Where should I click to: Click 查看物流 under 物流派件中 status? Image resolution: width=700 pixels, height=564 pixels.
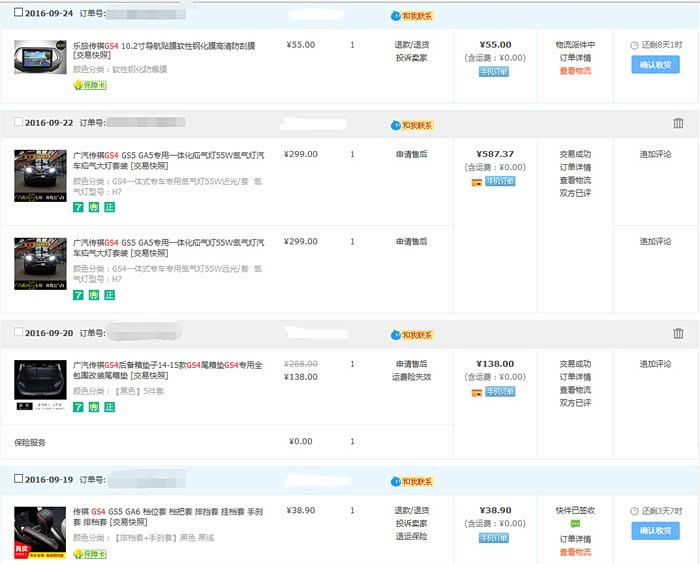point(575,71)
